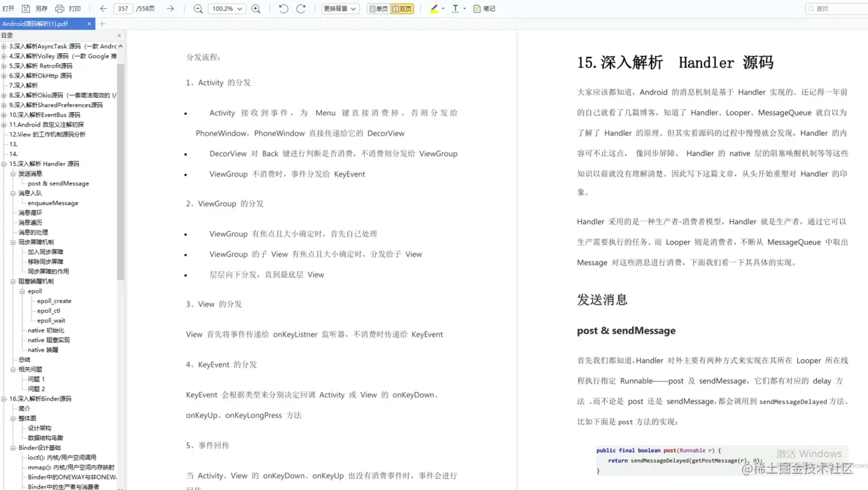
Task: Jump to 总结 in outline
Action: point(24,360)
